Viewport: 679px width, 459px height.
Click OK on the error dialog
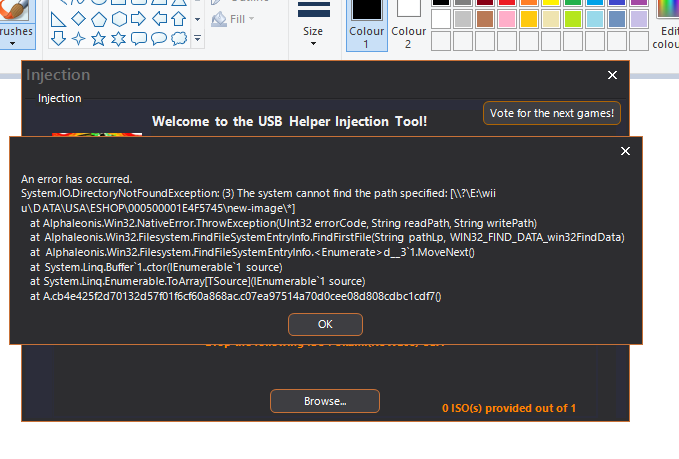325,324
